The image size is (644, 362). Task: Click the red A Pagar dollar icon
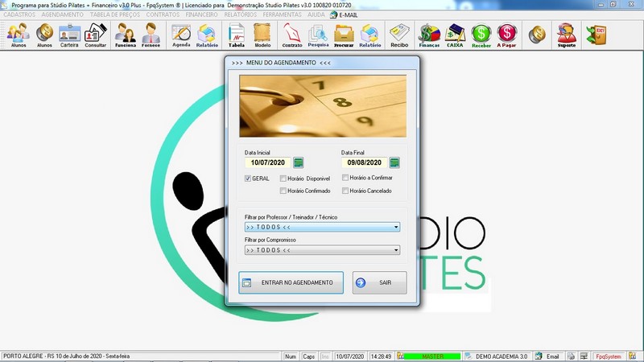point(506,35)
